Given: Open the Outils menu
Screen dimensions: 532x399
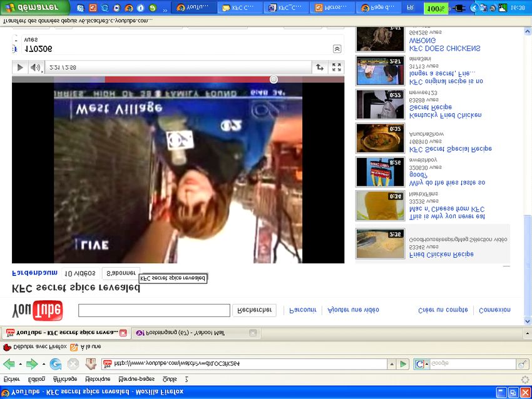Looking at the screenshot, I should pyautogui.click(x=170, y=379).
